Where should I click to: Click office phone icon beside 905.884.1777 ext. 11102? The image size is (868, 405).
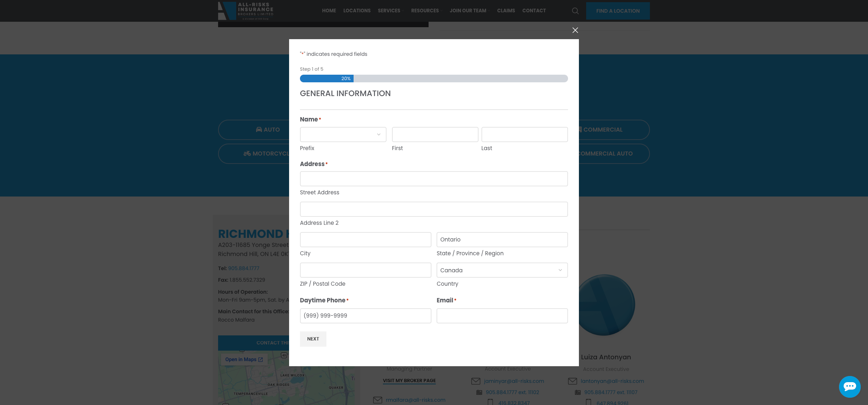click(479, 392)
